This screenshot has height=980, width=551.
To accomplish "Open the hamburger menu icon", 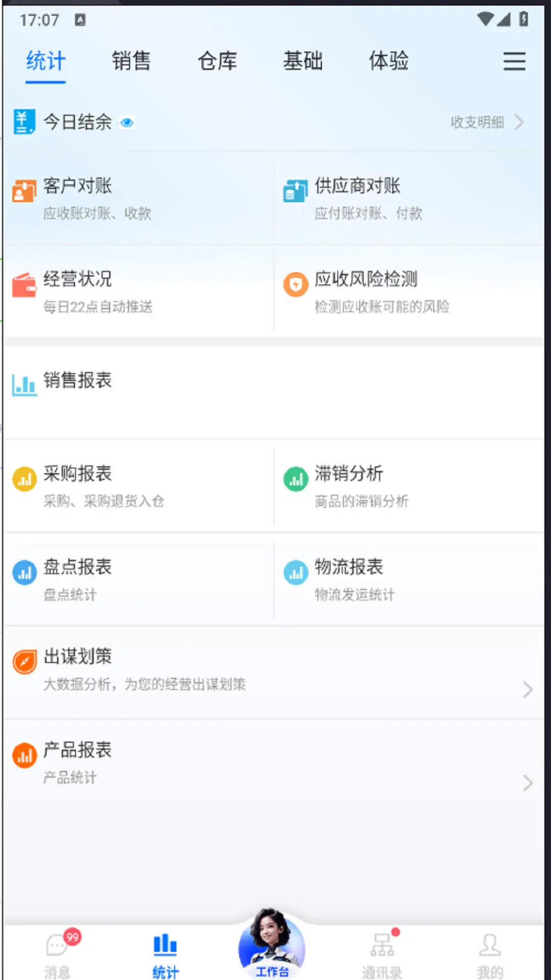I will pos(514,61).
